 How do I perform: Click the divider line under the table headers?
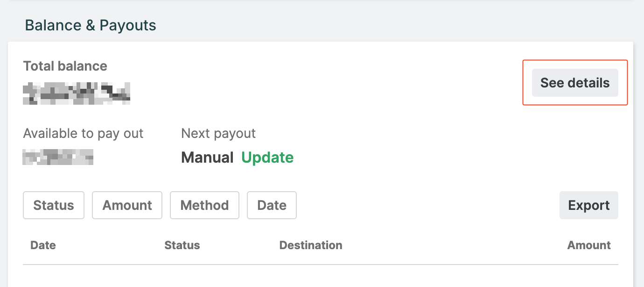(320, 265)
